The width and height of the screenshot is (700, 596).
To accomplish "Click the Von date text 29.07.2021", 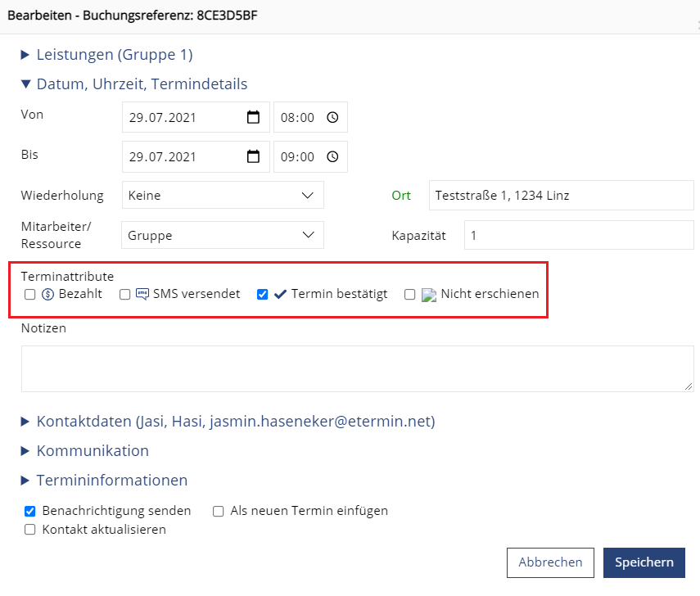I will coord(162,118).
